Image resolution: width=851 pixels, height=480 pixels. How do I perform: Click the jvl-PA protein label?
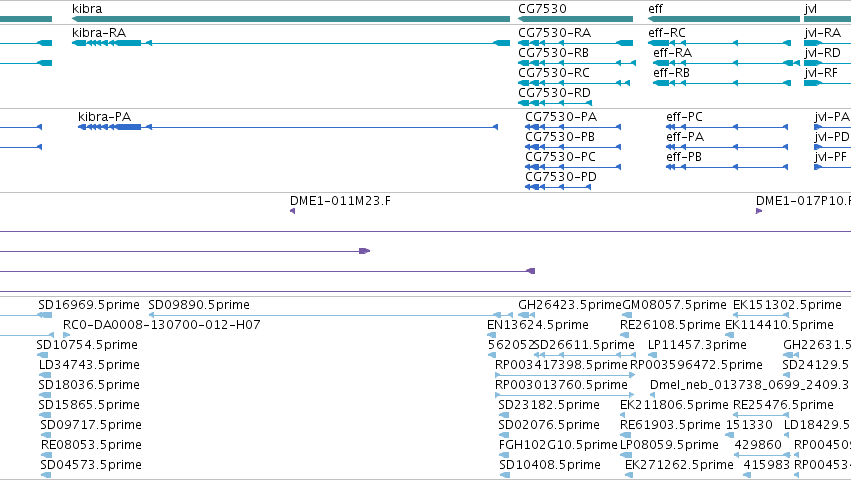[x=832, y=117]
